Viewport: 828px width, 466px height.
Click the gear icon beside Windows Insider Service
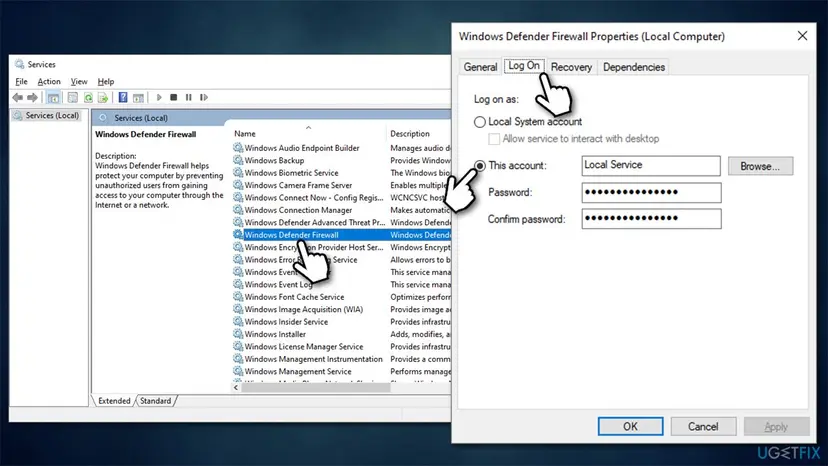tap(238, 322)
